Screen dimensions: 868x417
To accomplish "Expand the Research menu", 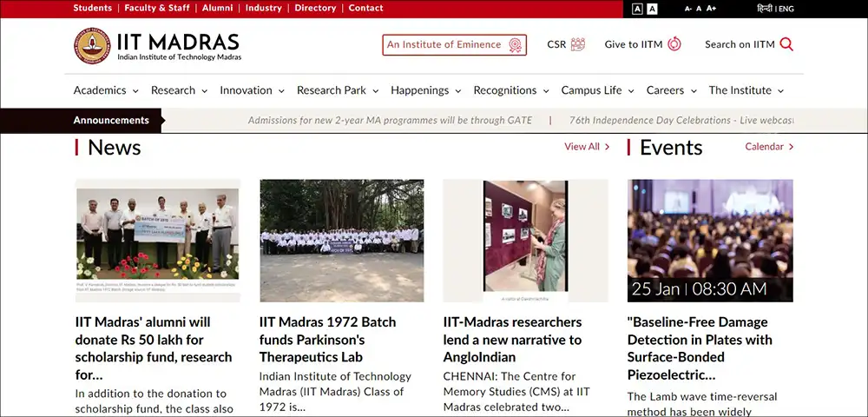I will coord(180,90).
